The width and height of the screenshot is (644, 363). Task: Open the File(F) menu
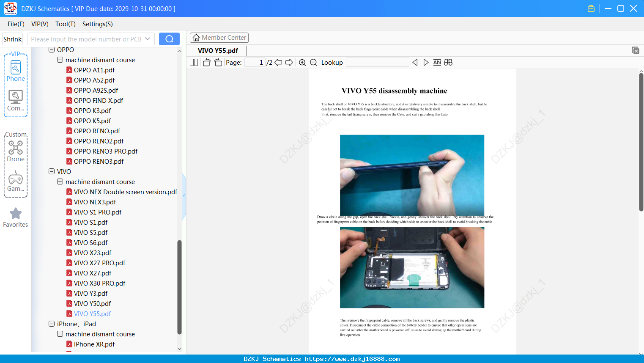[16, 24]
